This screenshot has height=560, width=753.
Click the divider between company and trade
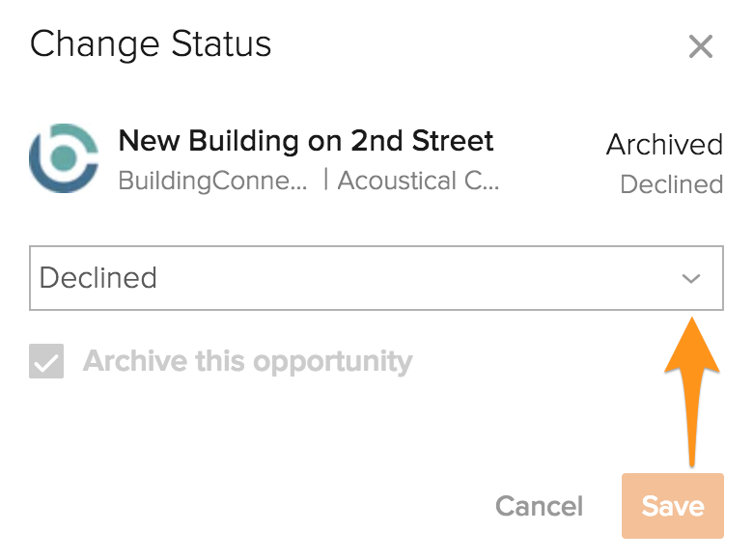click(x=325, y=180)
